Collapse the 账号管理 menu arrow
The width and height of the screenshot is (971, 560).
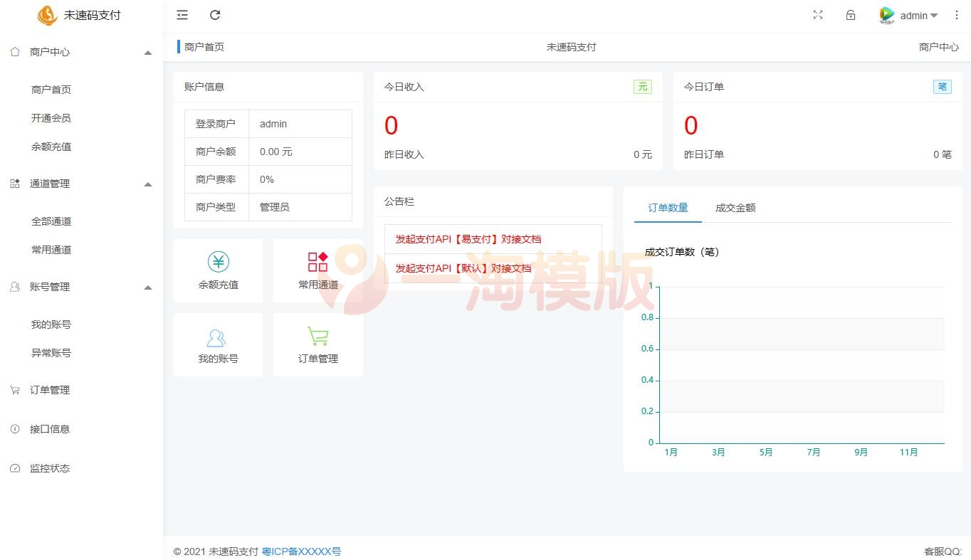(x=148, y=287)
